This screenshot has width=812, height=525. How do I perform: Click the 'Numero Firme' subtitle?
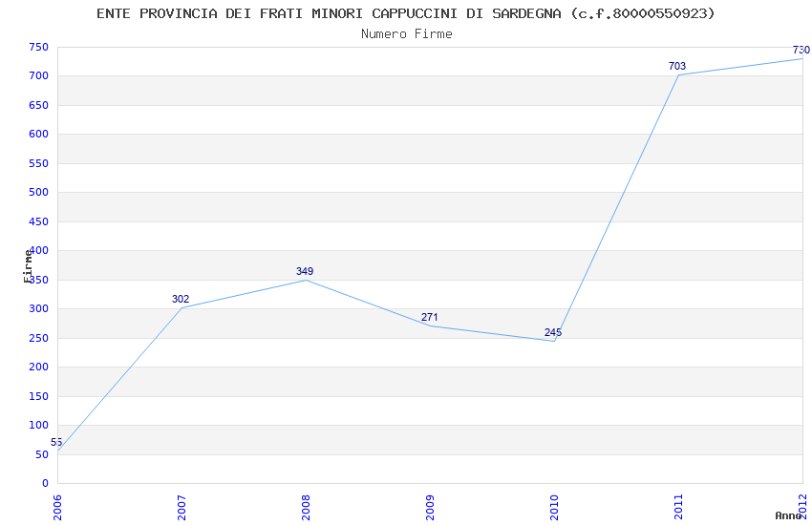407,34
